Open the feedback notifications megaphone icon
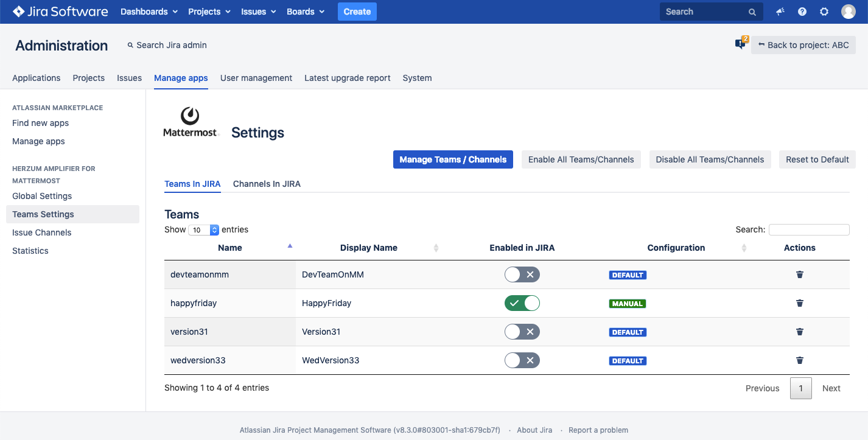Screen dimensions: 868x440 coord(780,12)
